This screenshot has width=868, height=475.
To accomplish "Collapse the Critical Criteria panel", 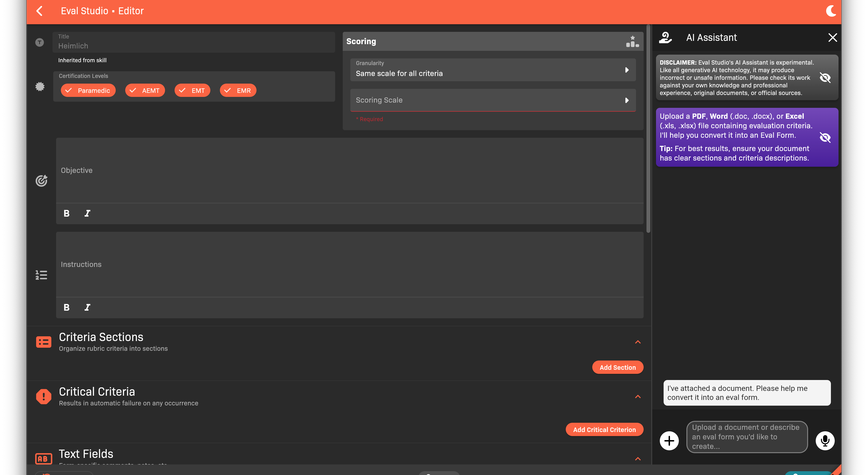I will (637, 397).
